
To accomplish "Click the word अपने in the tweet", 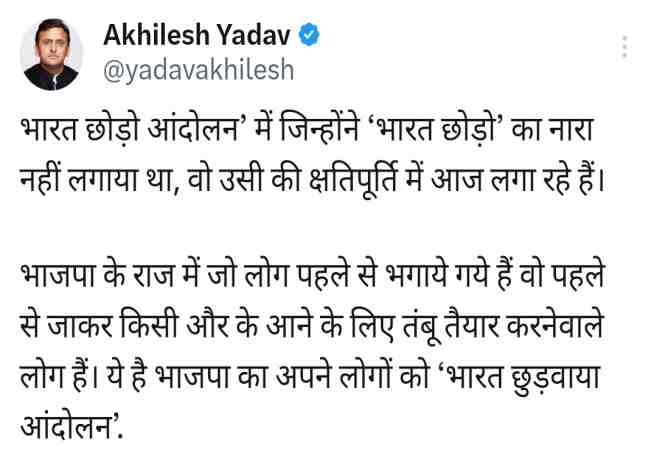I will (302, 376).
